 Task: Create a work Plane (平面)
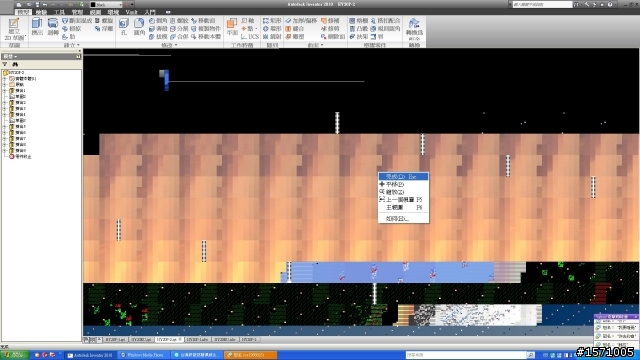tap(232, 27)
